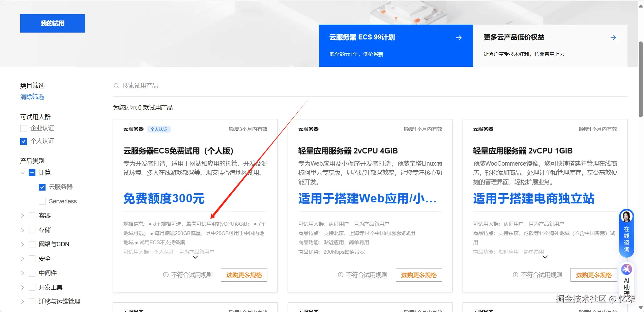Open 云服务器ECS免费试用（个人版）title
644x312 pixels.
tap(179, 151)
